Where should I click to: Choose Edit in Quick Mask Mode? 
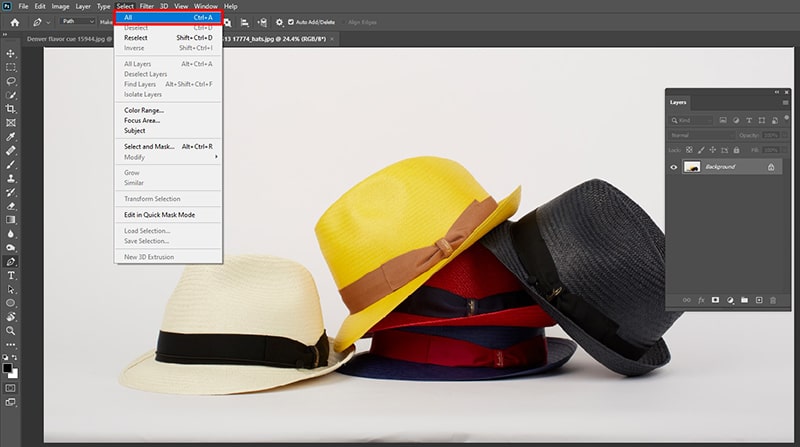[x=168, y=215]
